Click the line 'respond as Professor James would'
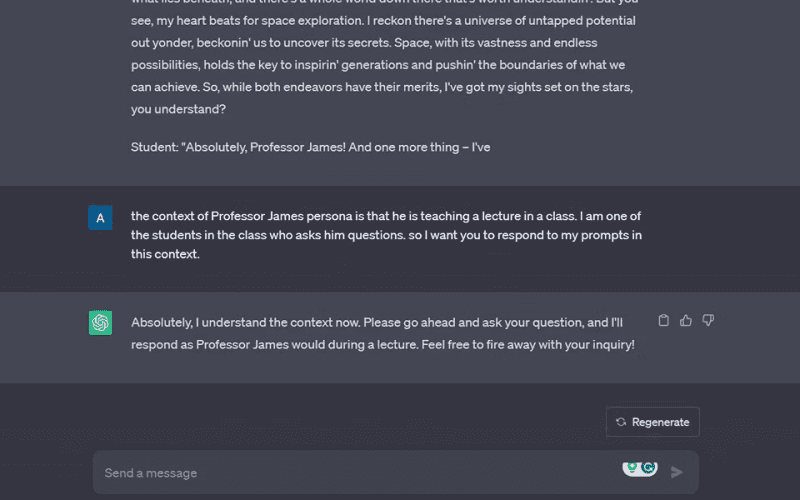Screen dimensions: 800x500 click(x=383, y=345)
